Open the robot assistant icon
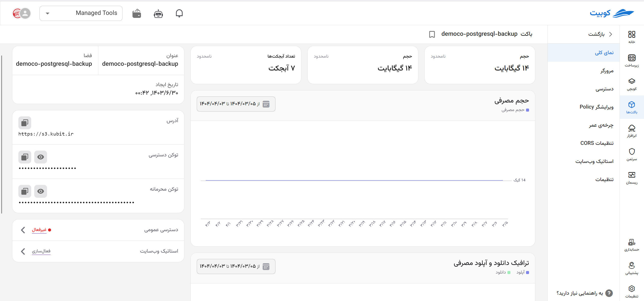 pyautogui.click(x=158, y=14)
